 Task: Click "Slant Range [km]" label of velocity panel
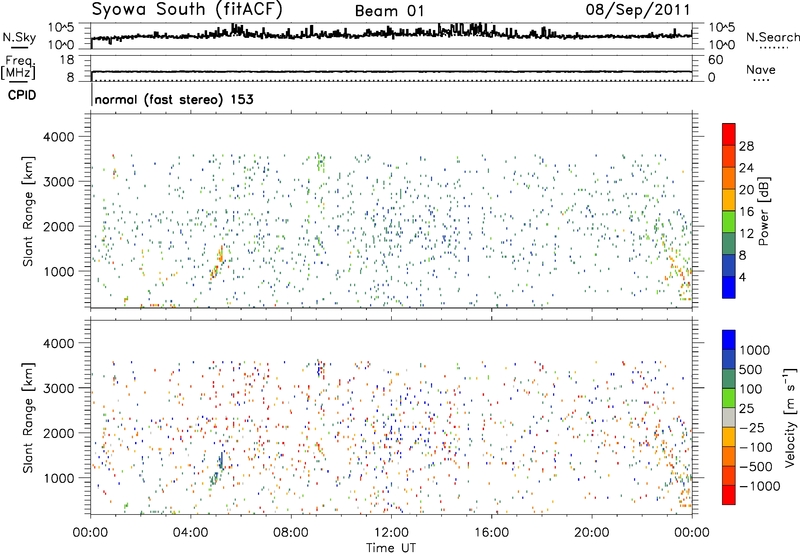coord(28,417)
